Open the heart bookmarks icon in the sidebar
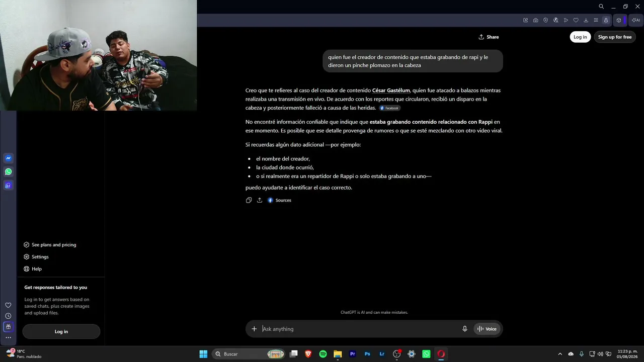This screenshot has height=362, width=644. click(x=8, y=305)
